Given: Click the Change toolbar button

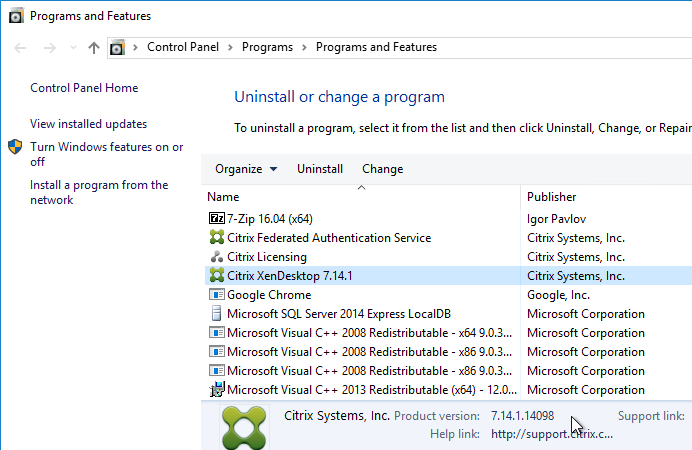Looking at the screenshot, I should (x=383, y=169).
